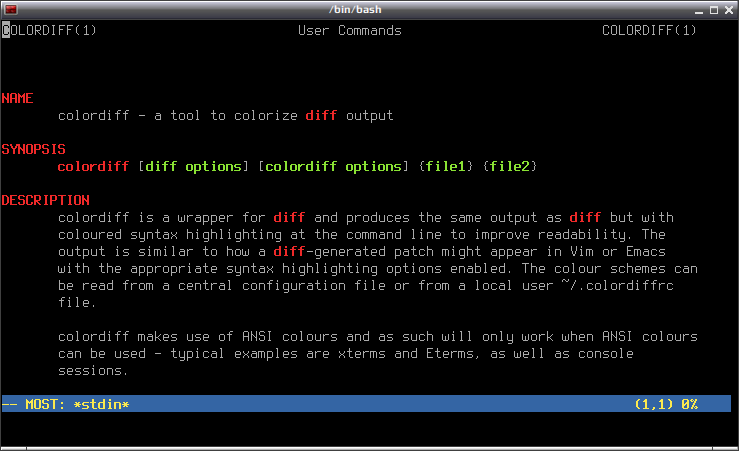Click the {file2} argument
739x451 pixels.
pos(509,166)
